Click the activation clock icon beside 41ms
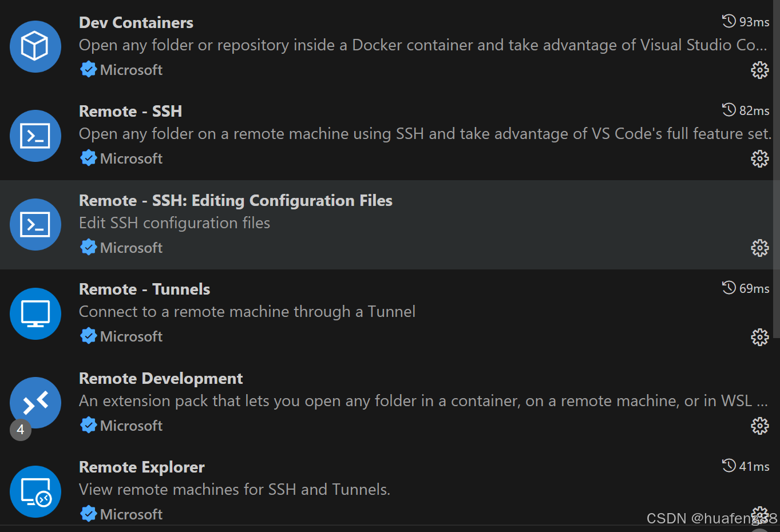This screenshot has height=532, width=780. pyautogui.click(x=728, y=466)
